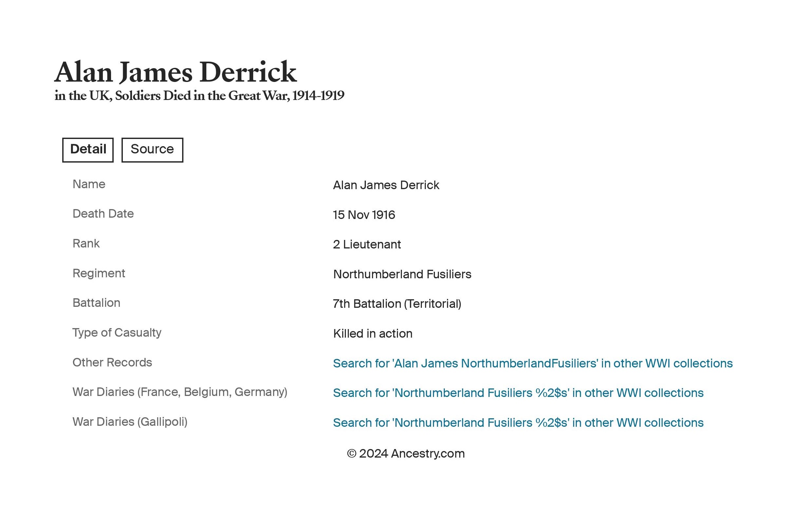The height and width of the screenshot is (511, 812).
Task: Click the Death Date field label
Action: click(103, 214)
